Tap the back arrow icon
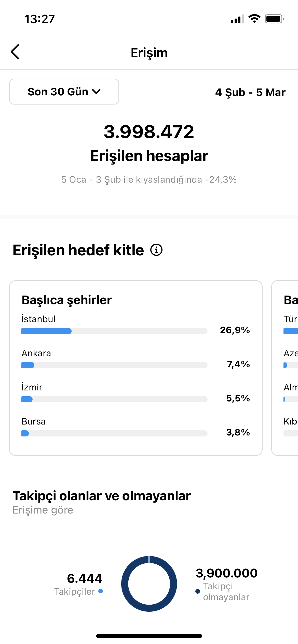This screenshot has height=644, width=298. point(15,52)
